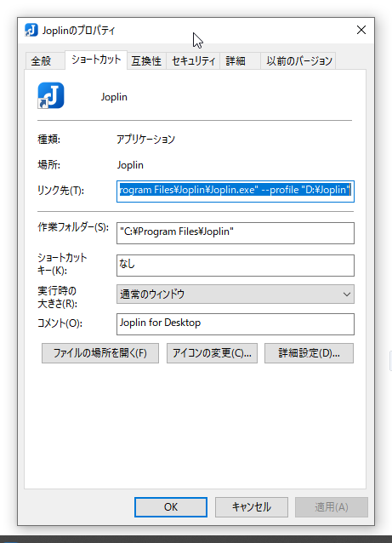
Task: Click the コメント(O): label
Action: pyautogui.click(x=60, y=323)
